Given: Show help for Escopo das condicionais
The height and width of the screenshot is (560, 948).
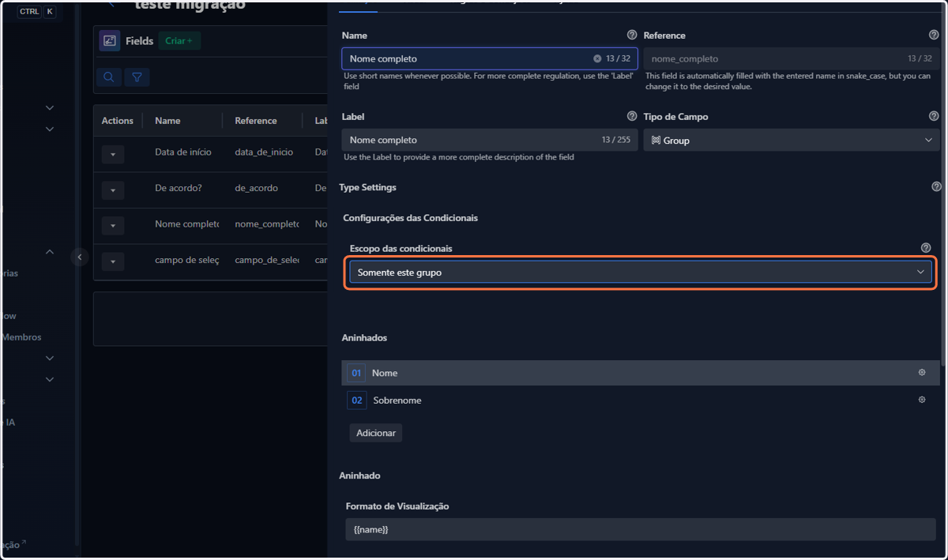Looking at the screenshot, I should (x=926, y=248).
